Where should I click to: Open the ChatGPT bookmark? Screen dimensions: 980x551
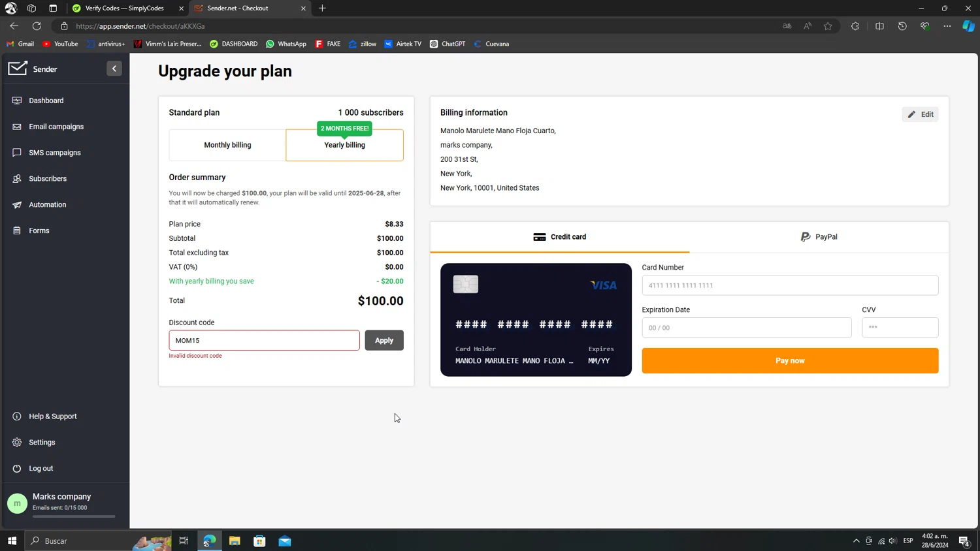[448, 44]
